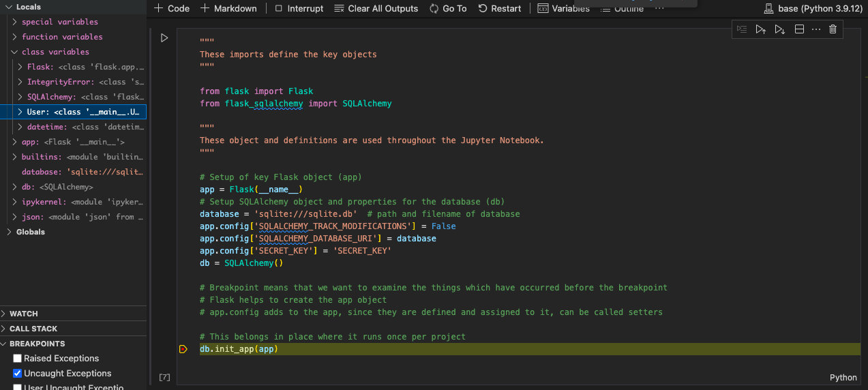Click the SECRET_KEY config line
868x390 pixels.
(295, 251)
